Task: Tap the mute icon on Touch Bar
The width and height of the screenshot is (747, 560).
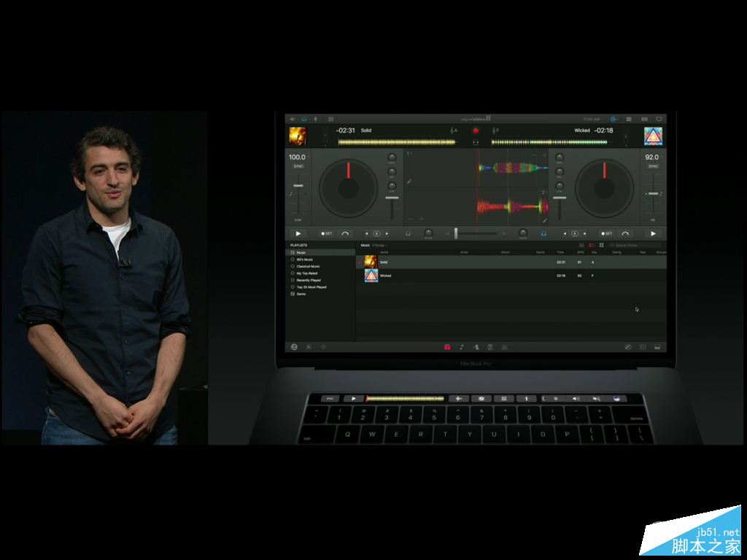Action: point(596,399)
